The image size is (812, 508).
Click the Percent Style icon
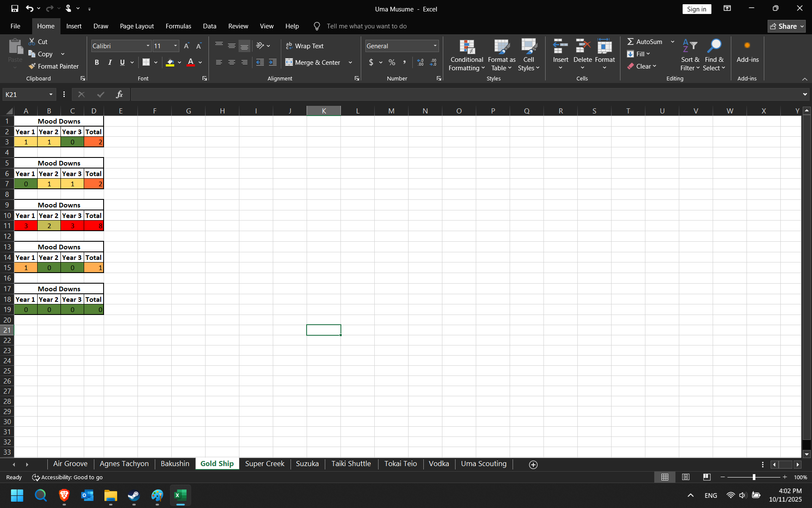392,62
